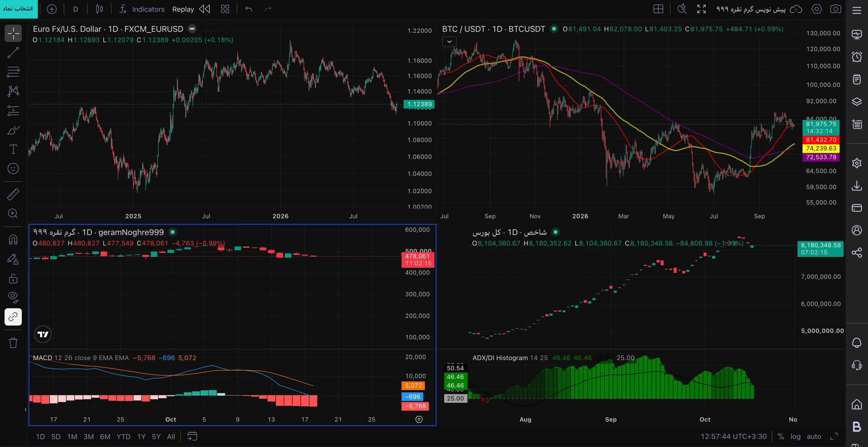This screenshot has height=447, width=868.
Task: Toggle the highlighted link drawings button
Action: click(13, 317)
